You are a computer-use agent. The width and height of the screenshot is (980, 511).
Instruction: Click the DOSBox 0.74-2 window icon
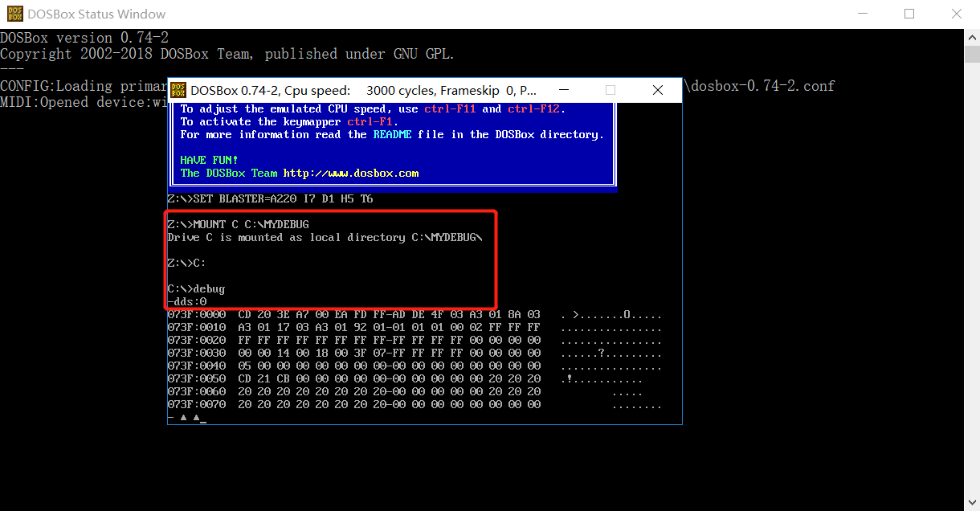(178, 90)
